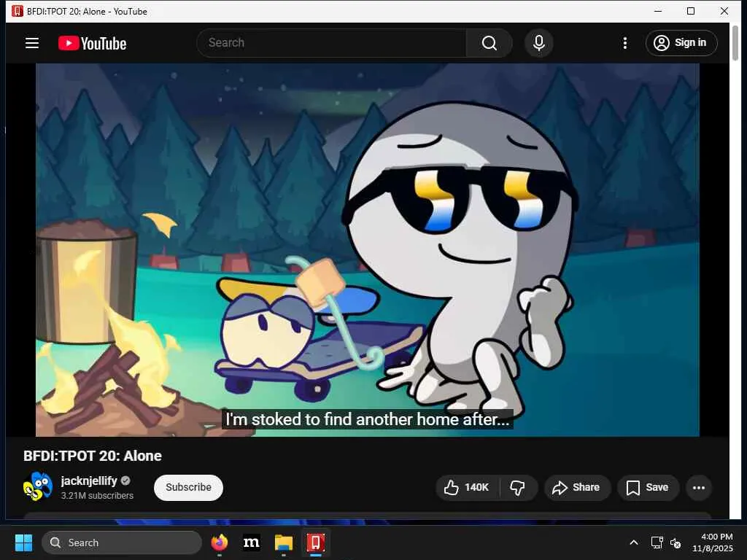The height and width of the screenshot is (560, 747).
Task: Open the YouTube hamburger guide menu
Action: [x=32, y=43]
